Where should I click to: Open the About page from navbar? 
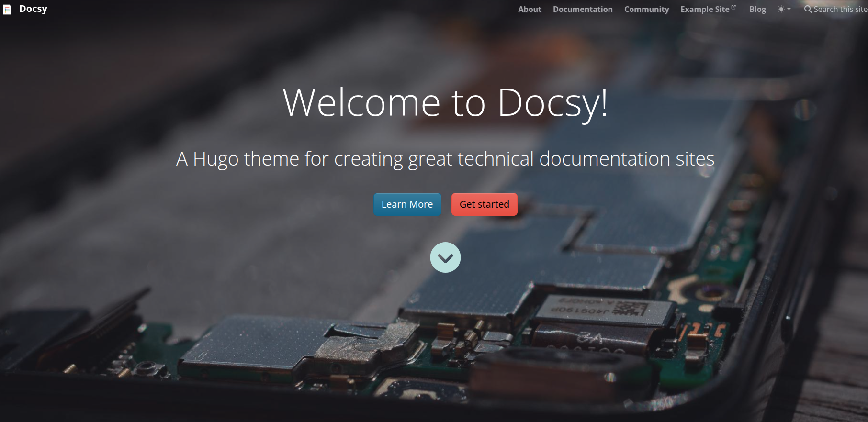[x=530, y=9]
